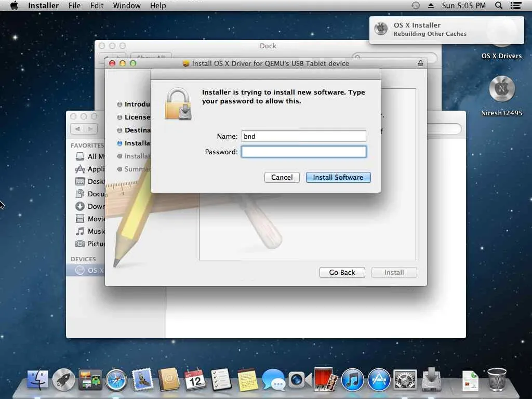Close the installer window red button

click(x=112, y=63)
